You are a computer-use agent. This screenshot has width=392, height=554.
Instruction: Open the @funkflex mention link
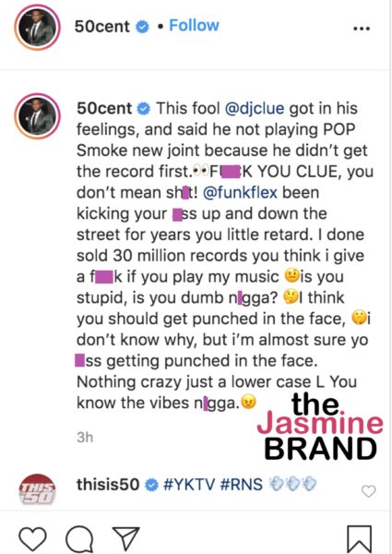[x=240, y=193]
